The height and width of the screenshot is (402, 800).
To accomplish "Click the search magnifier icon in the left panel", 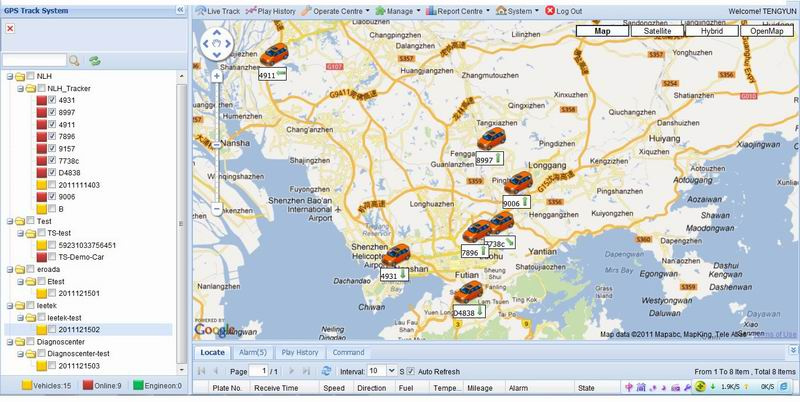I will (x=74, y=61).
